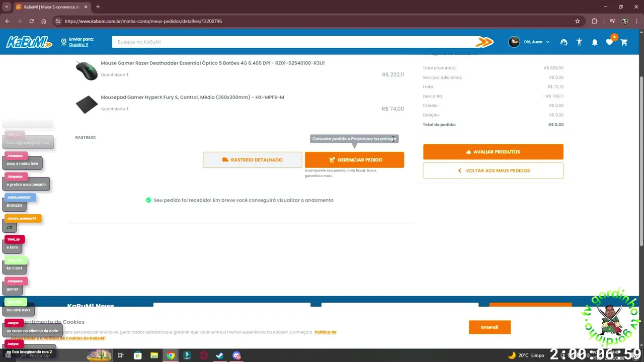The height and width of the screenshot is (362, 644).
Task: Click Google Chrome icon in taskbar
Action: point(171,355)
